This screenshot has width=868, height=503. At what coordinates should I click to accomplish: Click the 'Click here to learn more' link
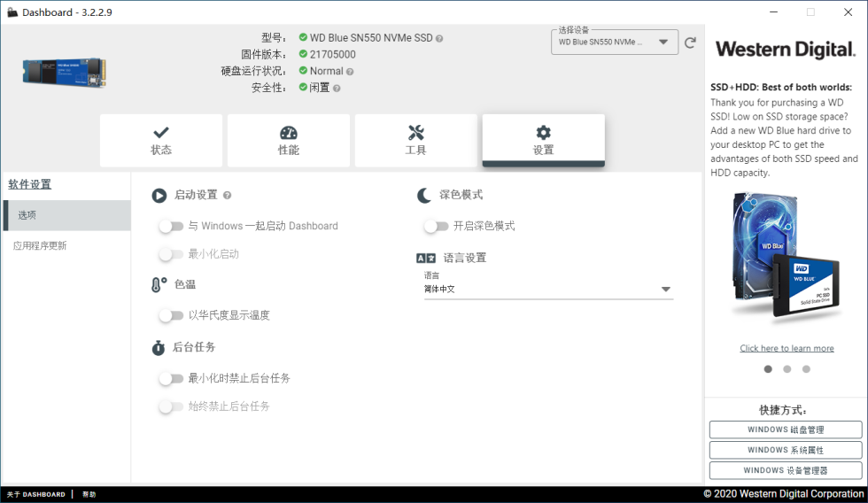787,348
